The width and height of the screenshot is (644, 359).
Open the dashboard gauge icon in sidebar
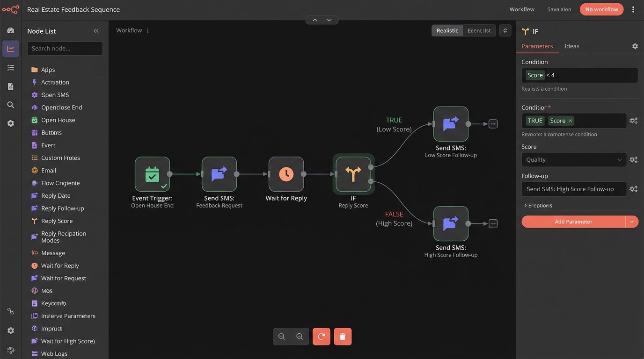click(x=11, y=30)
